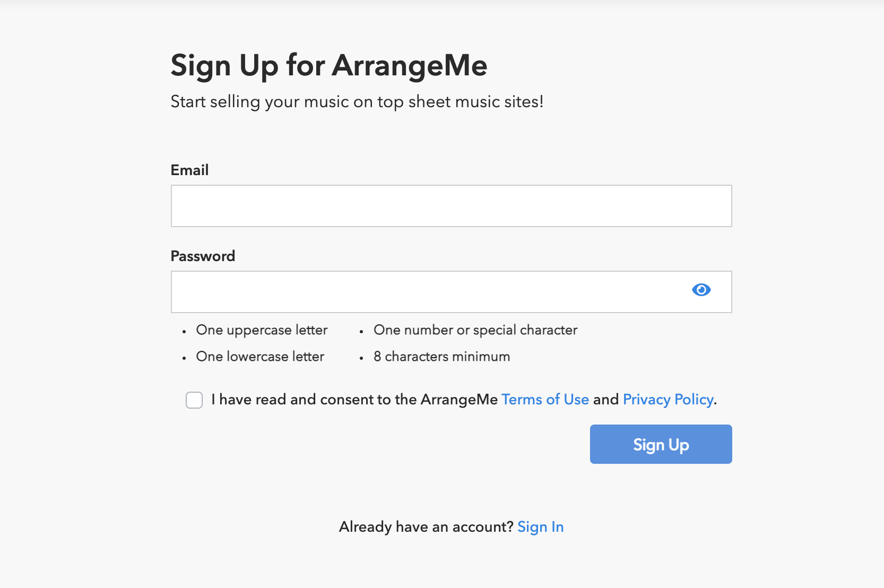Click the Password field label
The height and width of the screenshot is (588, 884).
[x=203, y=256]
